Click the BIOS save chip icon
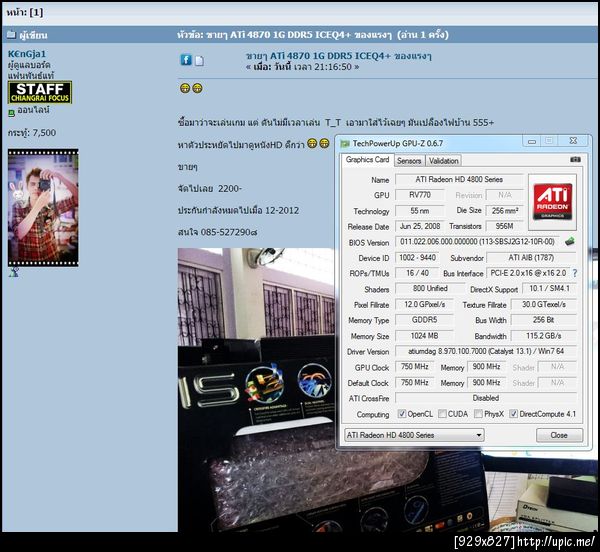This screenshot has width=600, height=552. (570, 241)
